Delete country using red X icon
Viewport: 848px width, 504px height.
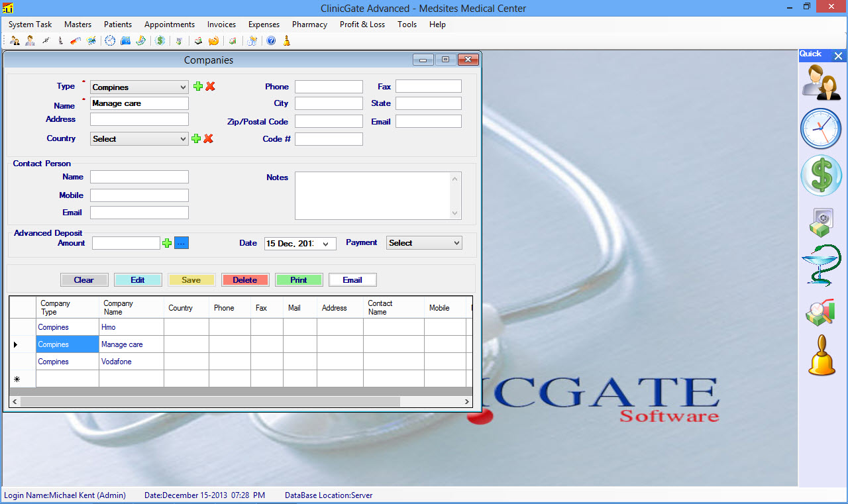(208, 138)
